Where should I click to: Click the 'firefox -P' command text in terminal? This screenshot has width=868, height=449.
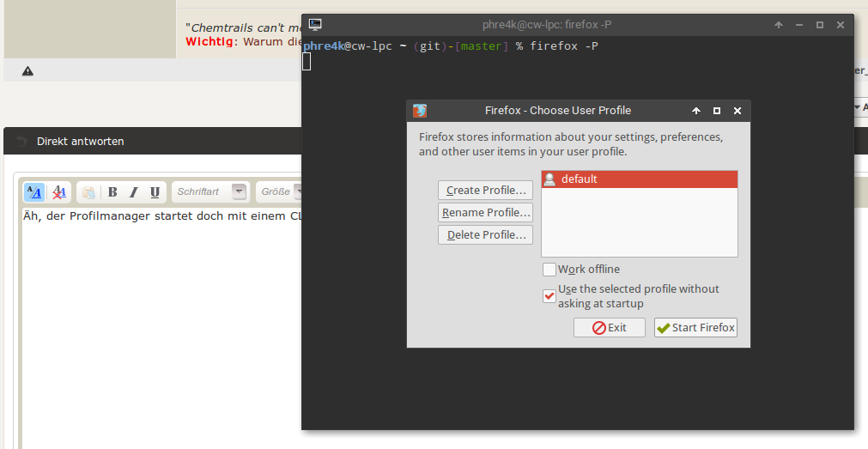[563, 46]
